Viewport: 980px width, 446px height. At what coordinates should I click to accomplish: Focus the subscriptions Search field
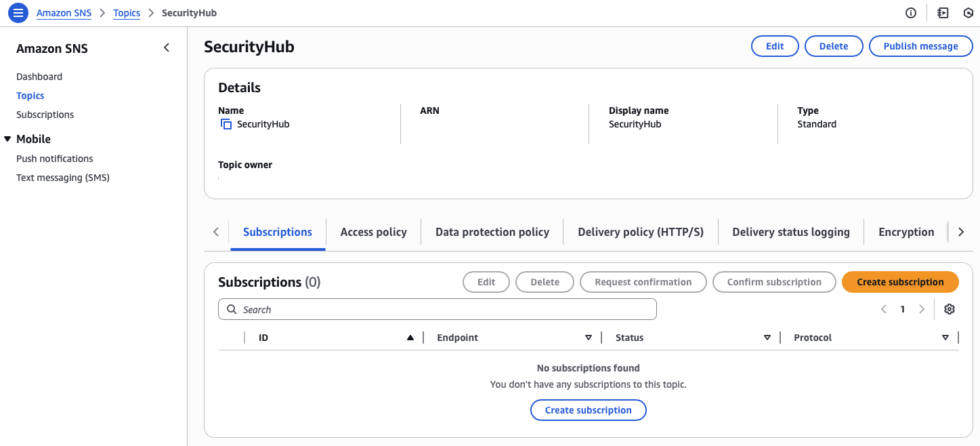pos(438,310)
